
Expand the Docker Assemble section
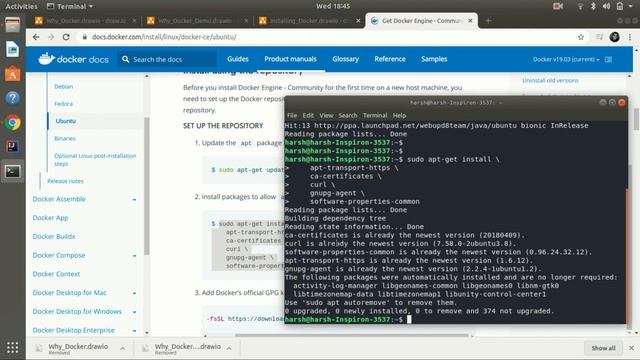[x=134, y=200]
